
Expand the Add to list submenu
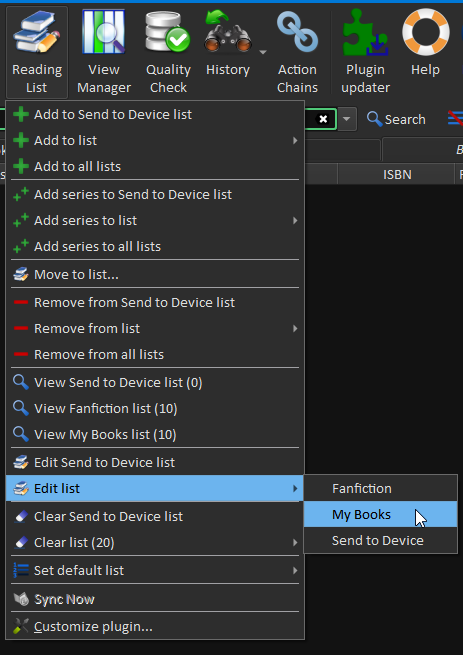pyautogui.click(x=155, y=140)
